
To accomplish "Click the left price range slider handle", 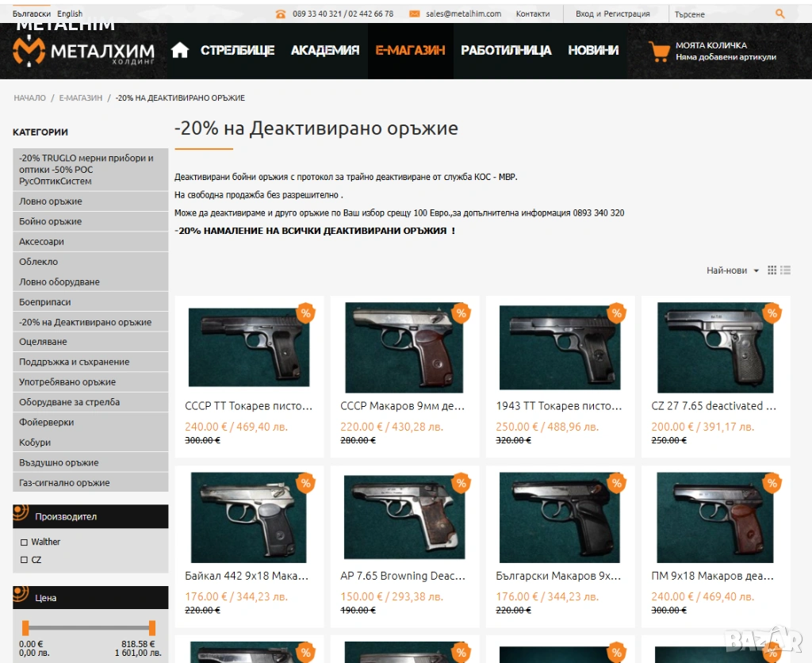I will tap(25, 628).
